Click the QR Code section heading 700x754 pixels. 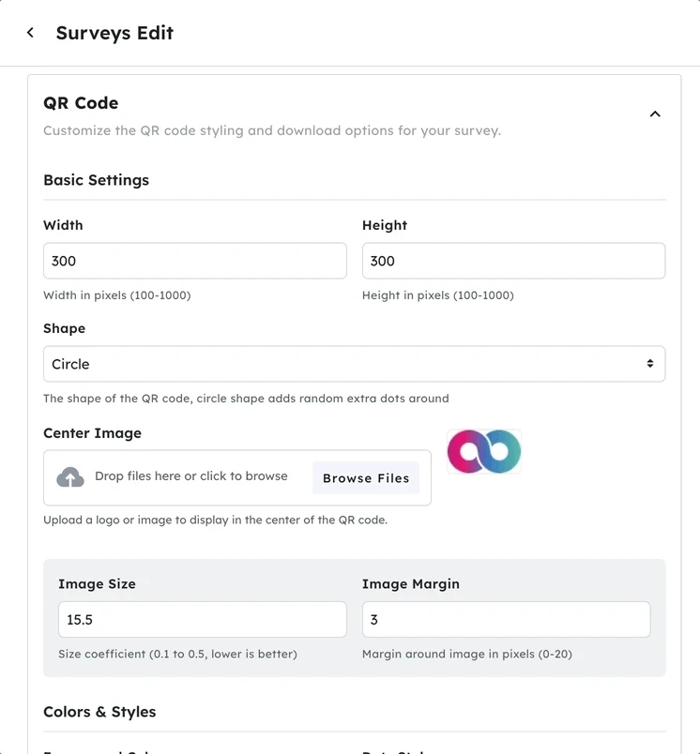[x=81, y=103]
